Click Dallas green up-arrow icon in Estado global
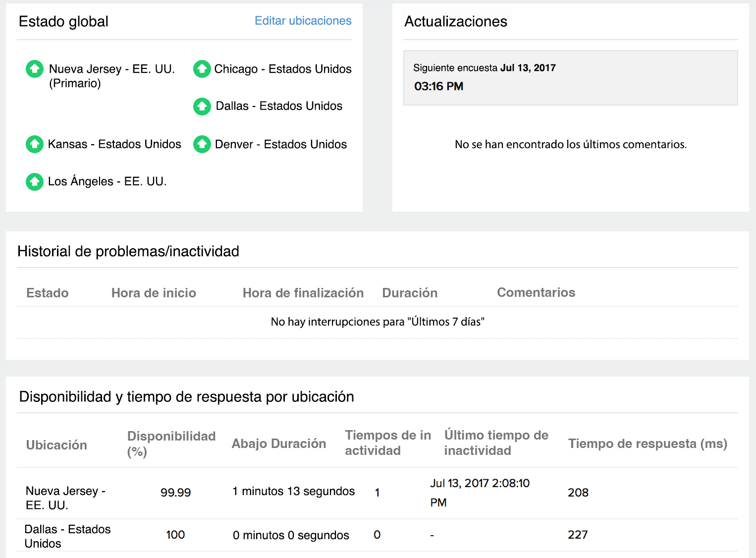Viewport: 756px width, 558px height. pyautogui.click(x=202, y=106)
